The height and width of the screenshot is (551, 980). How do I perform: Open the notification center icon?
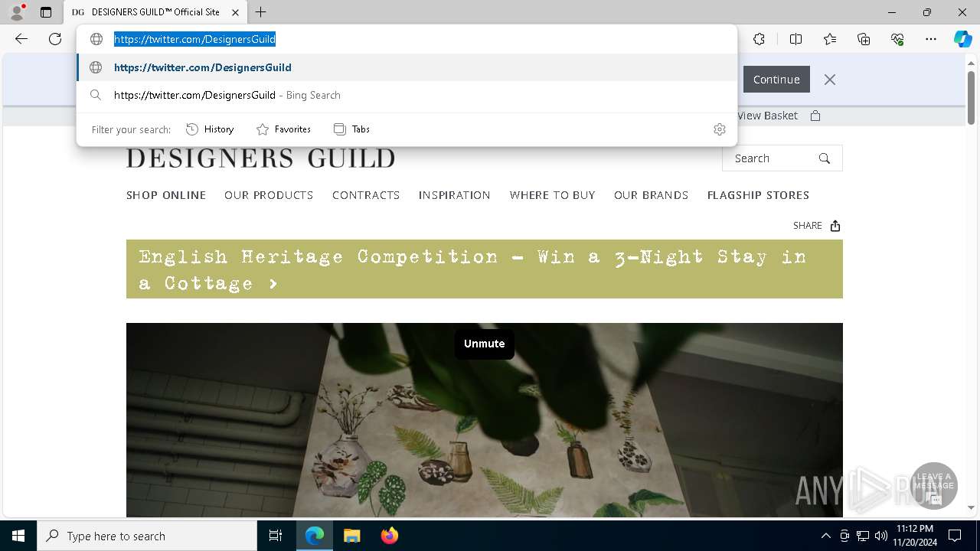955,536
